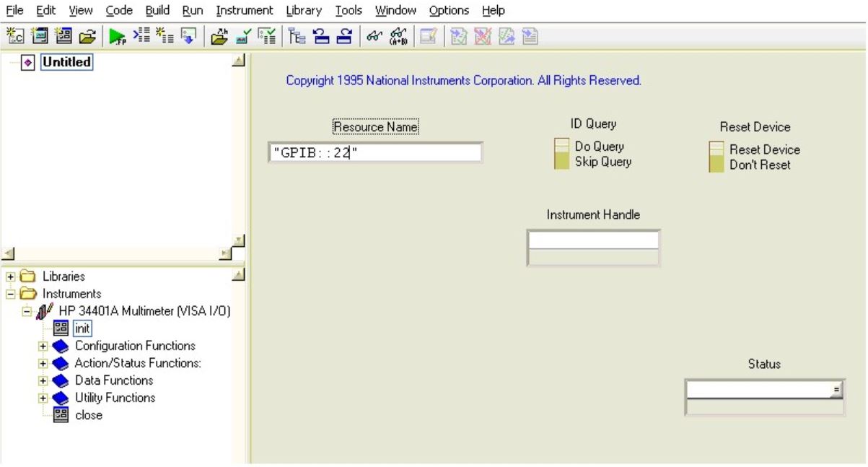Select the Untitled project item
Screen dimensions: 868x467
66,62
